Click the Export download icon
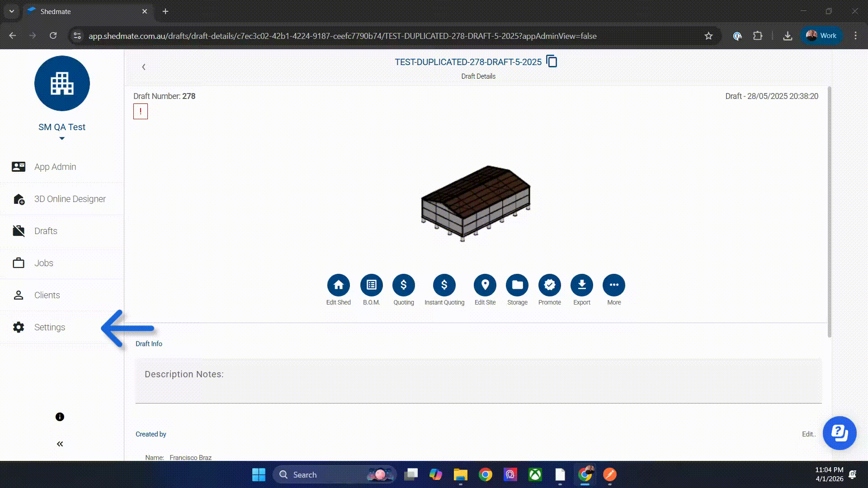This screenshot has height=488, width=868. (x=581, y=285)
